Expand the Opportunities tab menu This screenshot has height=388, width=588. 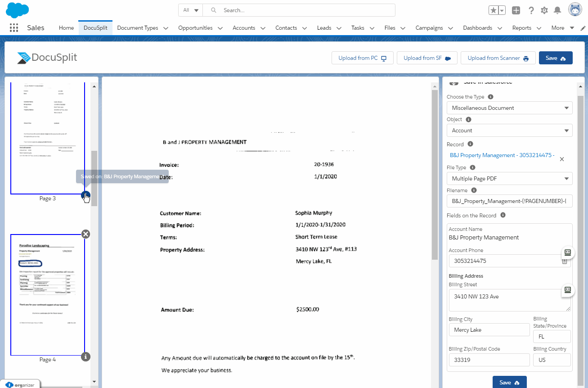(x=220, y=28)
